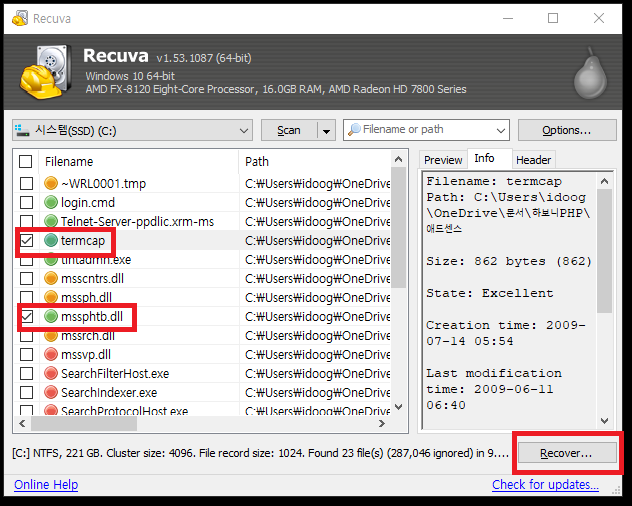Image resolution: width=632 pixels, height=506 pixels.
Task: Switch to the Preview tab
Action: point(443,160)
